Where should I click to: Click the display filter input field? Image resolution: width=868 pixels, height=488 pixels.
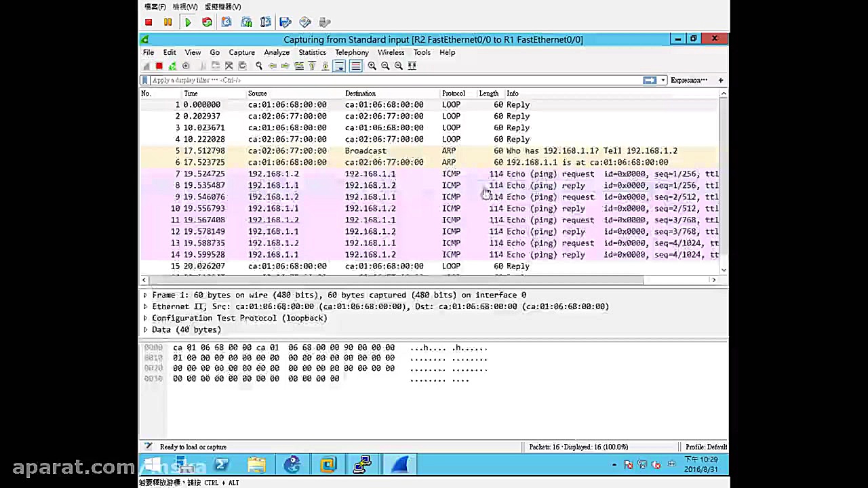[395, 80]
